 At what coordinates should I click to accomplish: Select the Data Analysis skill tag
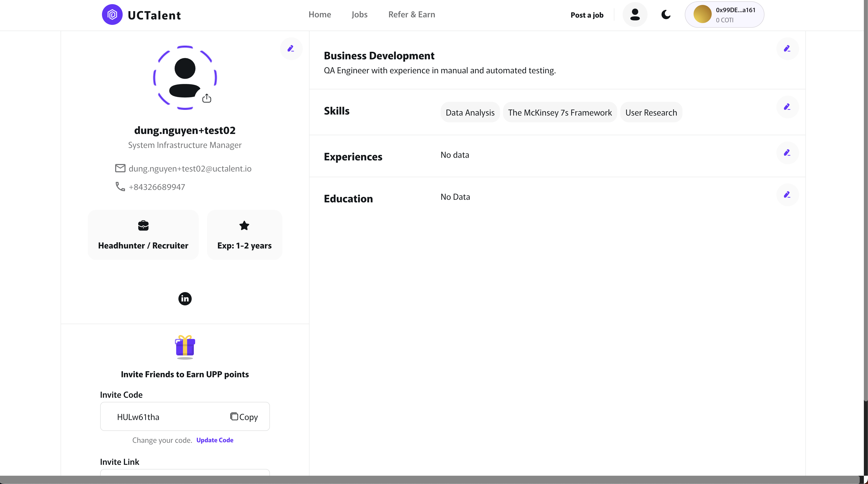470,112
